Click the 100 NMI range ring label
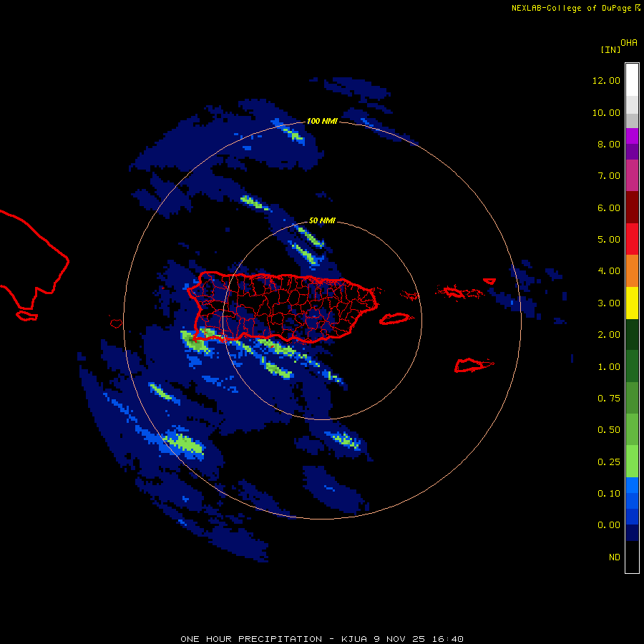The width and height of the screenshot is (644, 644). [322, 121]
